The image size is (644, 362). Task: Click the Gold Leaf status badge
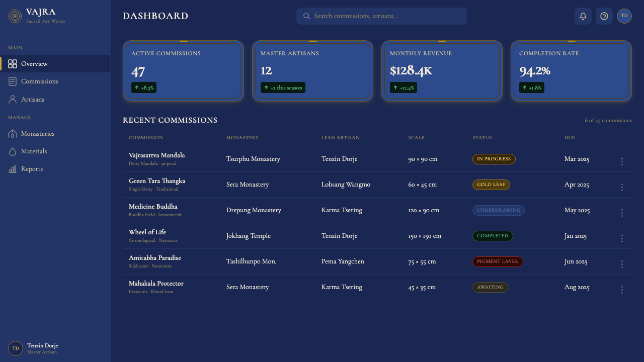[491, 185]
